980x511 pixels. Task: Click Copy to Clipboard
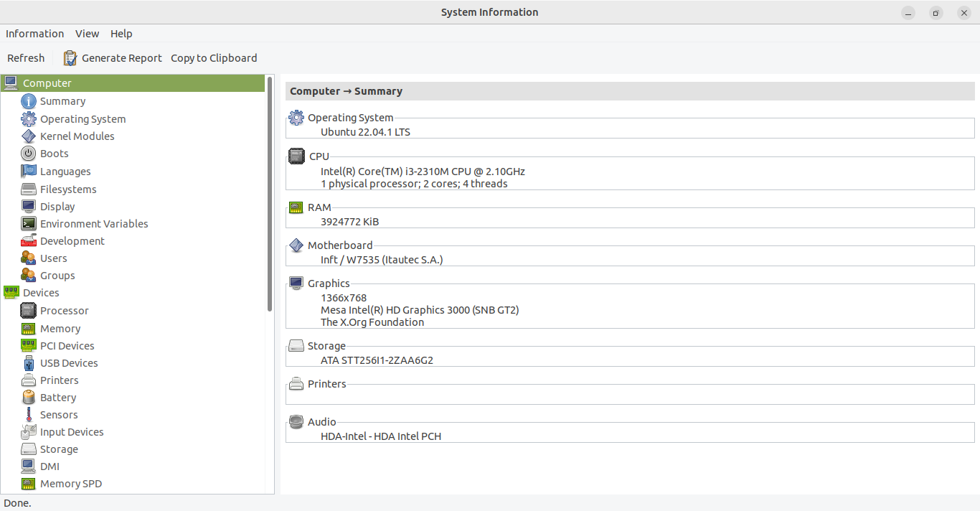(214, 58)
